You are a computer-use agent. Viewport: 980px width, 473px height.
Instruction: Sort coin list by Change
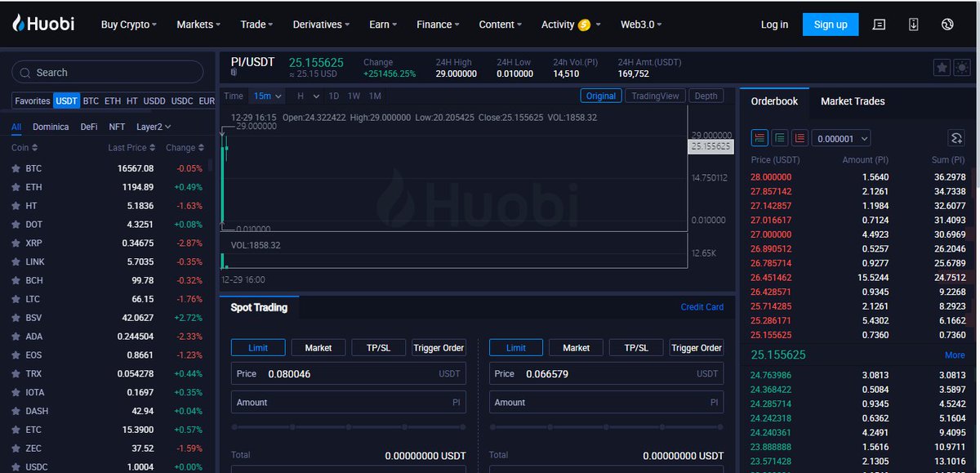[x=185, y=148]
